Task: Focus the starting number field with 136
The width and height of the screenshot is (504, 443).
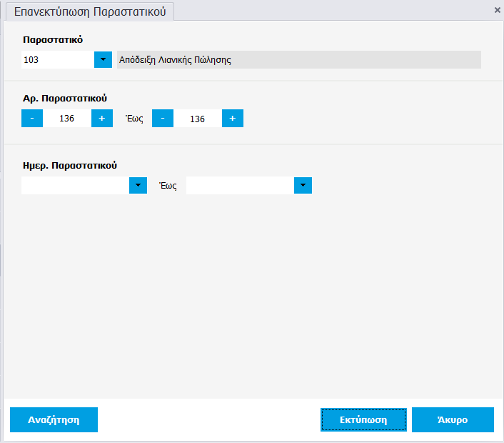Action: point(67,119)
